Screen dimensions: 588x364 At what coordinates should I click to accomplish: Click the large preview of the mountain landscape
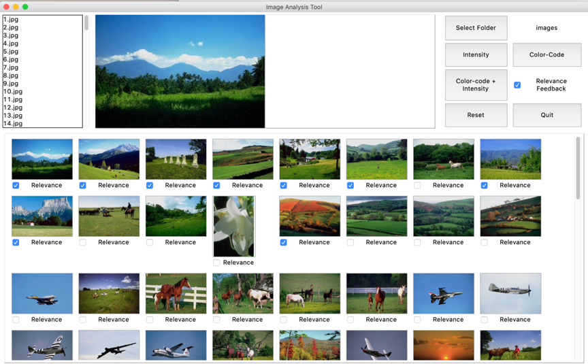pyautogui.click(x=180, y=71)
